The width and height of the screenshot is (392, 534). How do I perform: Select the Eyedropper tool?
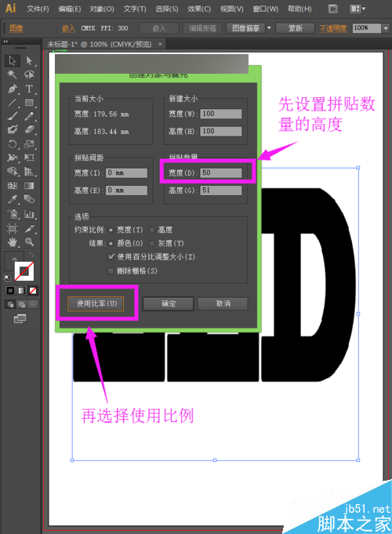13,199
